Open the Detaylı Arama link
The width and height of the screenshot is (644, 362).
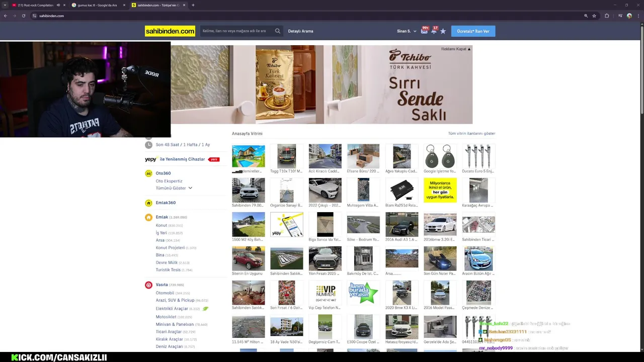click(300, 31)
